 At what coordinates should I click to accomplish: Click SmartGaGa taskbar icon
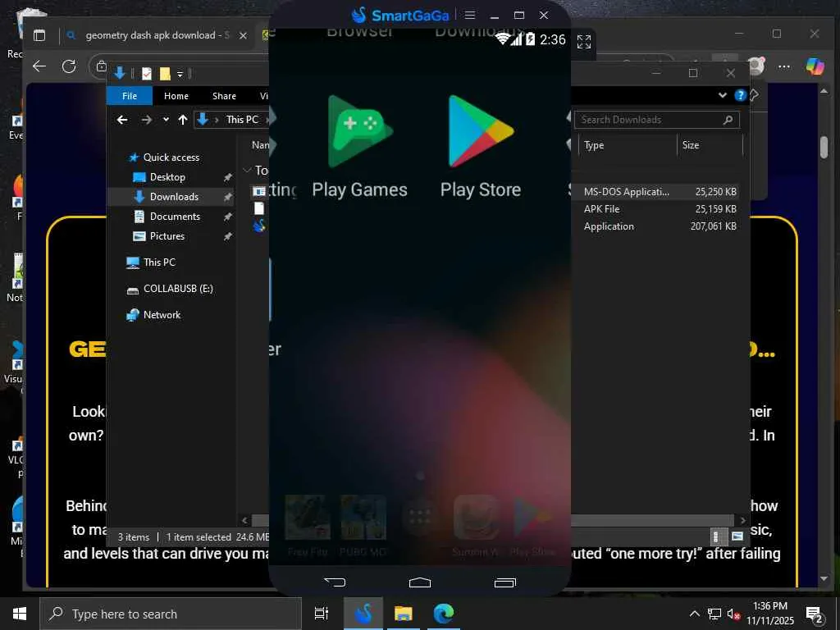(363, 614)
